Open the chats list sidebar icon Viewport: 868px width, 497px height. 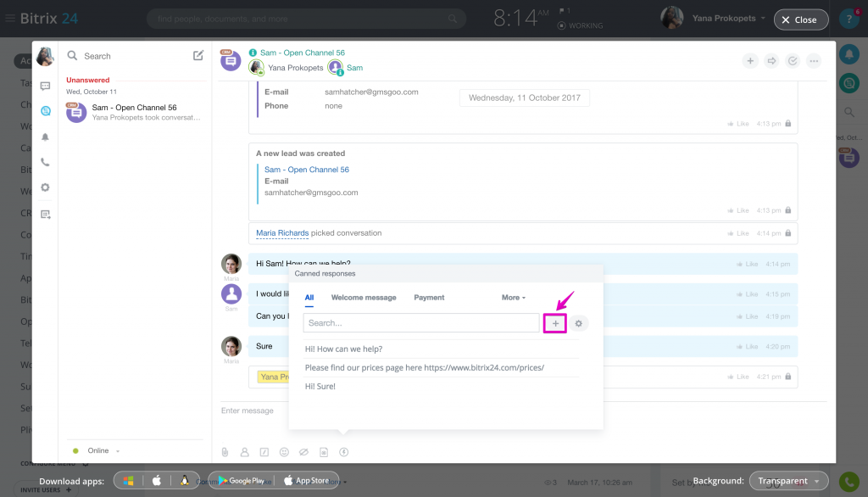tap(46, 86)
